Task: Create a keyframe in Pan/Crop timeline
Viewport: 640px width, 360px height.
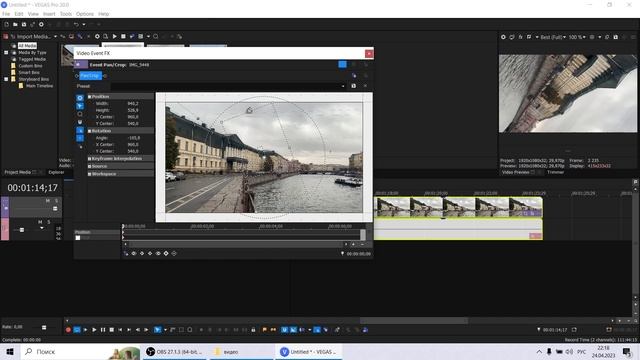Action: [x=166, y=253]
